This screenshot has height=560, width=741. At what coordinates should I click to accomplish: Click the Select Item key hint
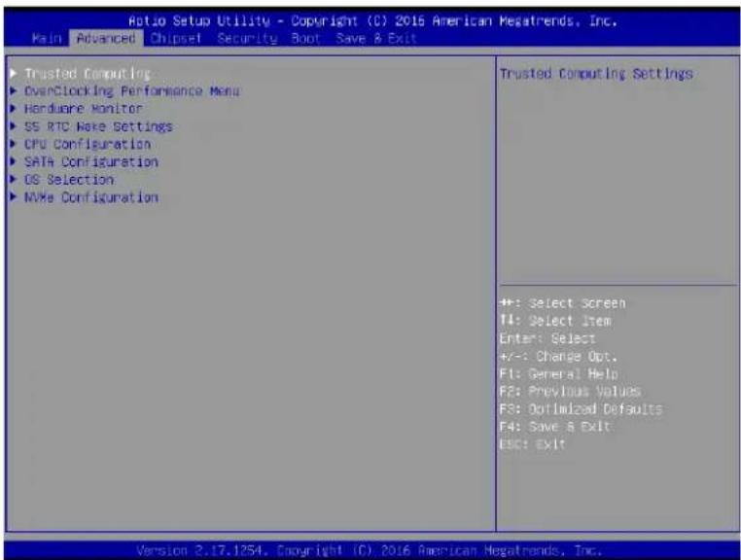pos(555,322)
